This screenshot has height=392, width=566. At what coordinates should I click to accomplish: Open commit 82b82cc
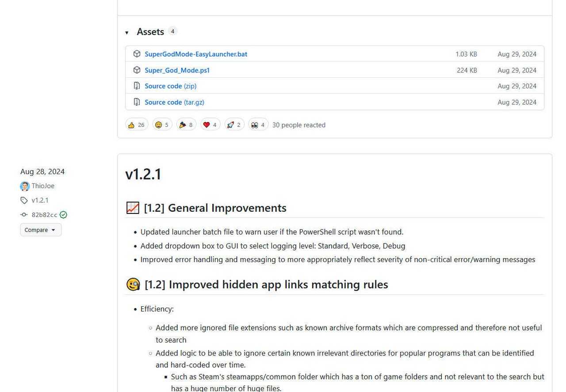[44, 215]
